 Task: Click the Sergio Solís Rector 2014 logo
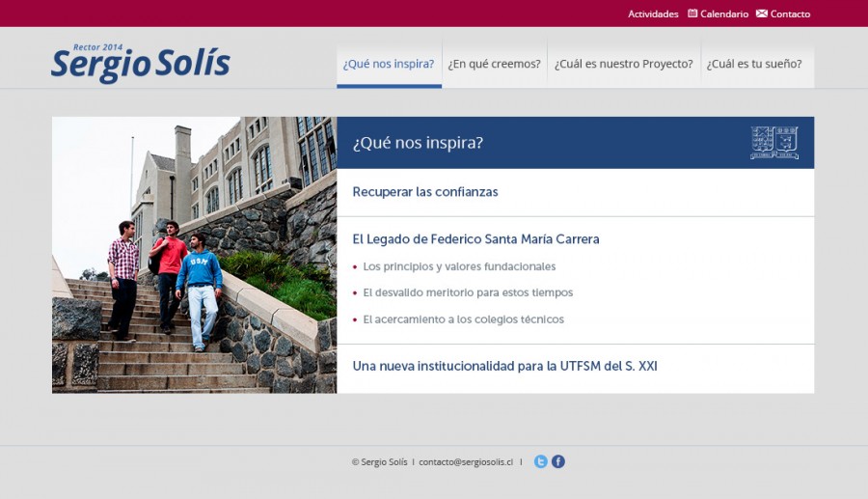[141, 63]
